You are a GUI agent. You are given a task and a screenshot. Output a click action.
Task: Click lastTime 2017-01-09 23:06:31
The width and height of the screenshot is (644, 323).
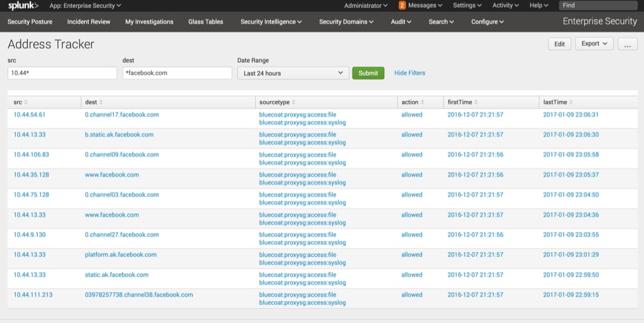pos(571,115)
